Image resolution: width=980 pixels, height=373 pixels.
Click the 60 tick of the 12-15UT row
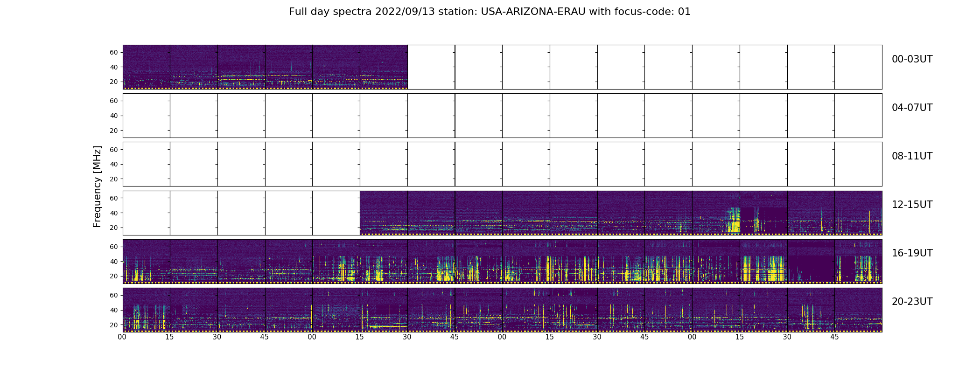(x=113, y=198)
